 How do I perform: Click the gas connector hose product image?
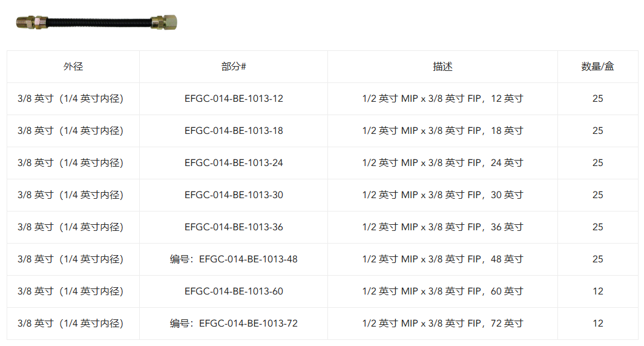(x=96, y=22)
